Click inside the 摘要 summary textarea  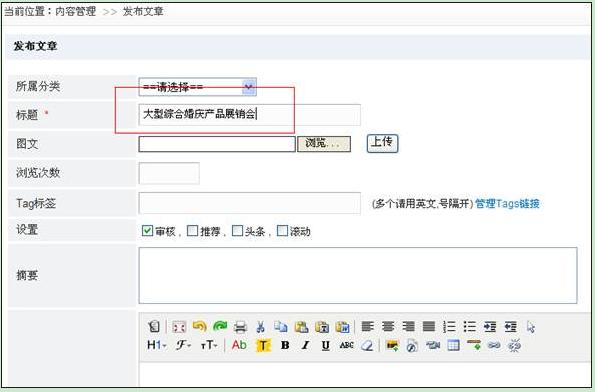(358, 275)
